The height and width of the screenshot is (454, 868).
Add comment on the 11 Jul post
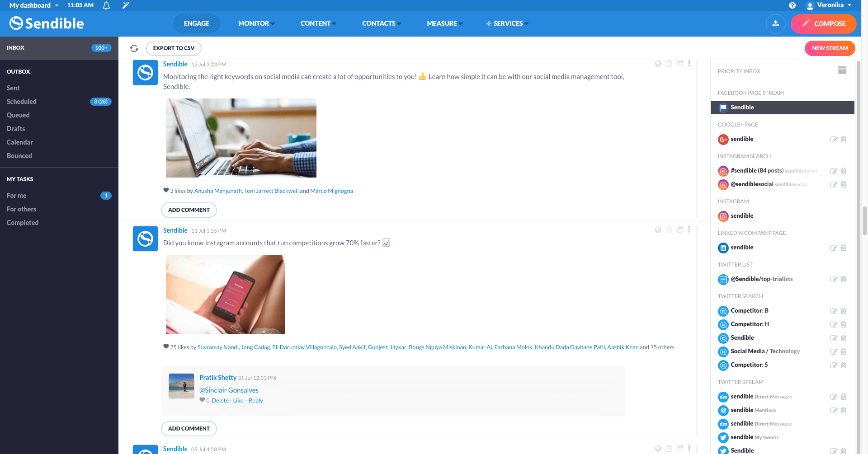point(189,429)
